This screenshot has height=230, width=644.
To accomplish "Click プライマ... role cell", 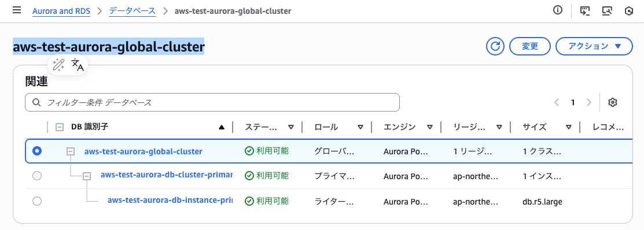I will (334, 177).
